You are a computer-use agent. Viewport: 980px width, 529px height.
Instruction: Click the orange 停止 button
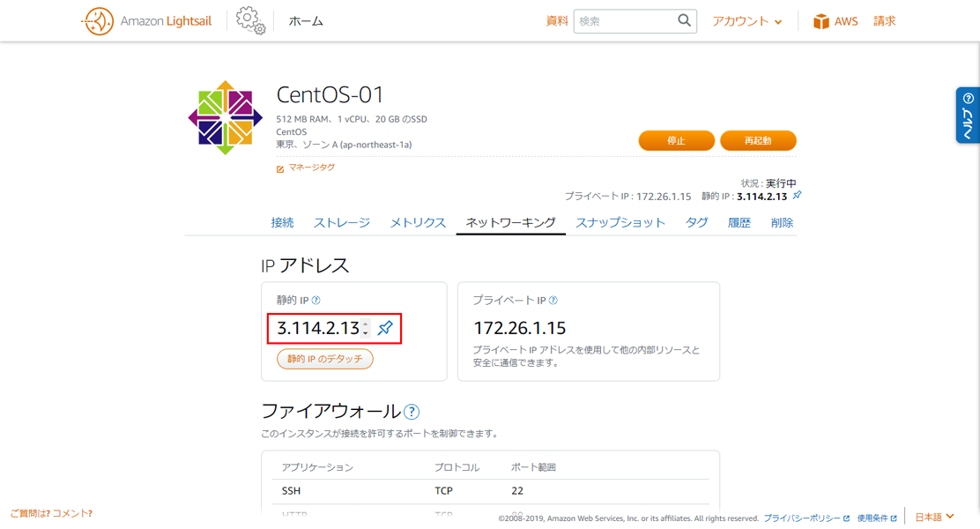point(676,141)
